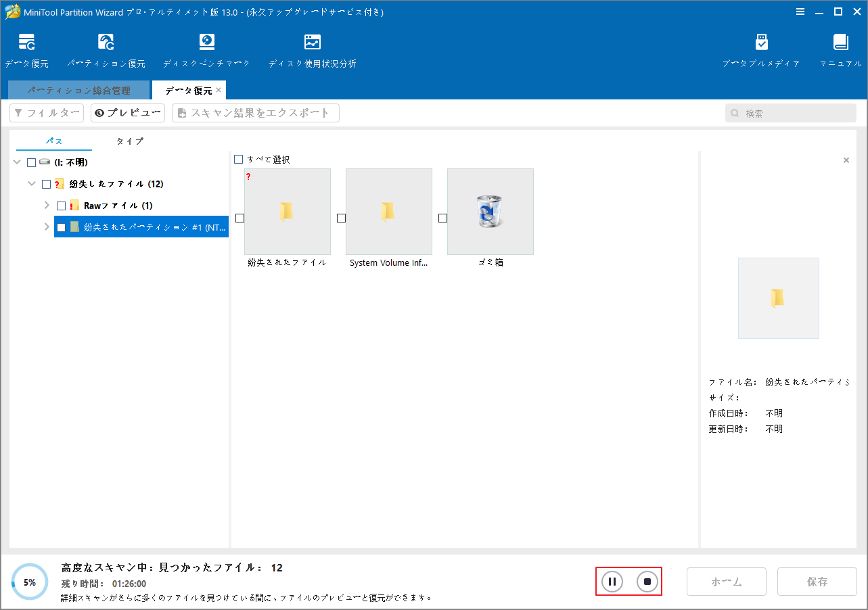The image size is (868, 610).
Task: Click the 保存 button
Action: tap(817, 581)
